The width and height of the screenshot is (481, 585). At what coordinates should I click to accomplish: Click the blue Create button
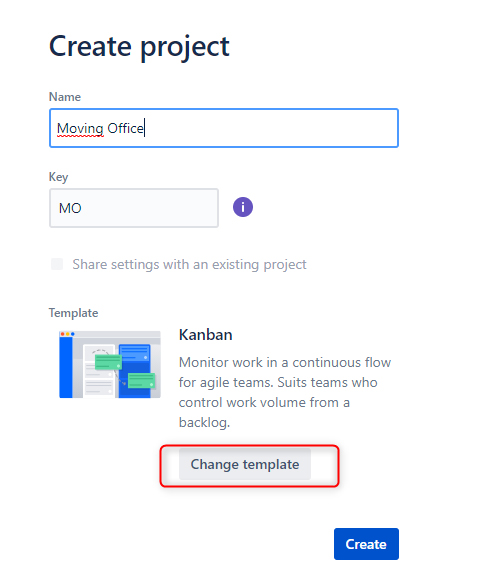click(366, 544)
